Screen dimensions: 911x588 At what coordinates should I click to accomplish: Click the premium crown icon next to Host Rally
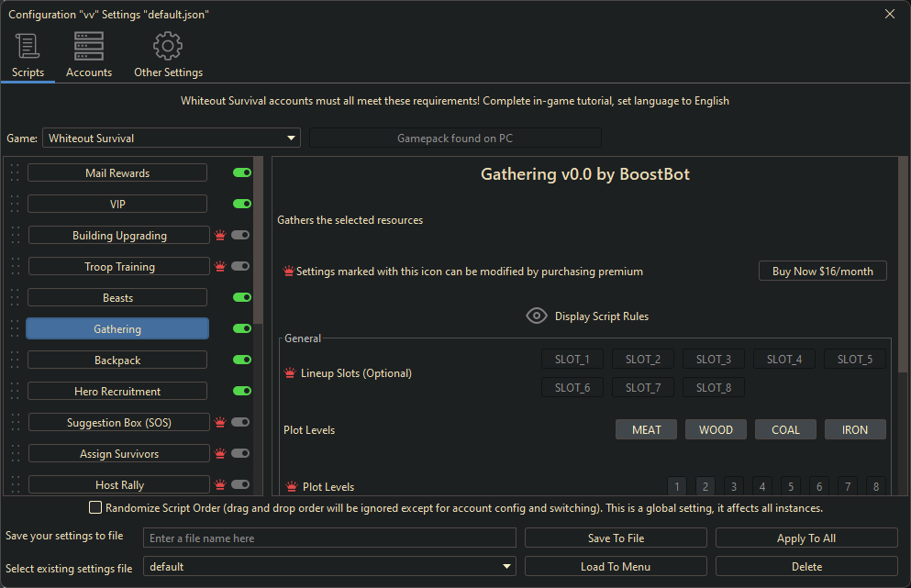tap(220, 484)
